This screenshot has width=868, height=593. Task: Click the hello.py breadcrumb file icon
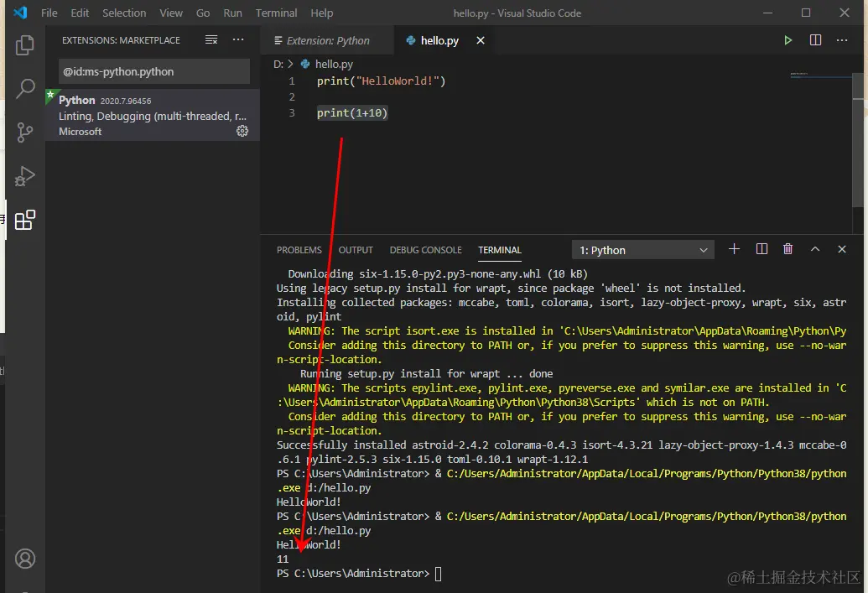305,65
